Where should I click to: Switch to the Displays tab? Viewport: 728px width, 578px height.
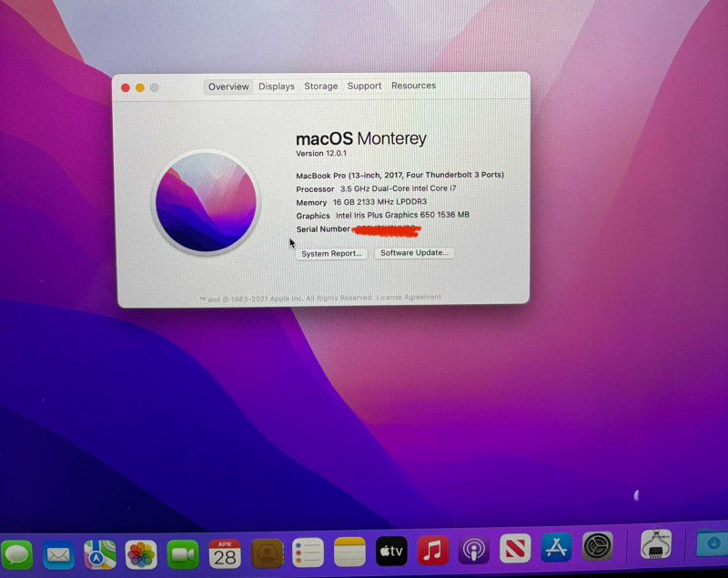[277, 86]
